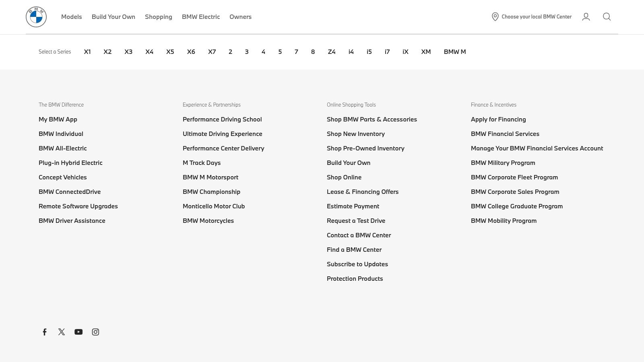Select the i4 series
This screenshot has width=644, height=362.
point(351,52)
